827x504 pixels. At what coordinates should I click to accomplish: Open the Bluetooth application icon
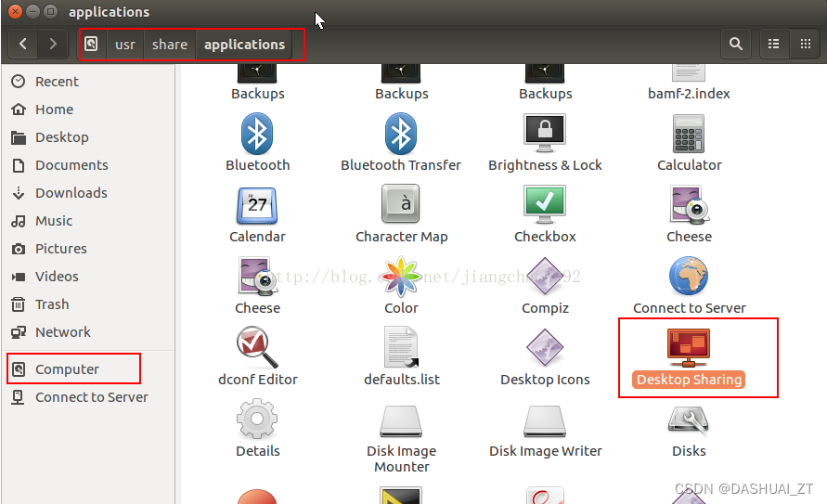[x=257, y=134]
